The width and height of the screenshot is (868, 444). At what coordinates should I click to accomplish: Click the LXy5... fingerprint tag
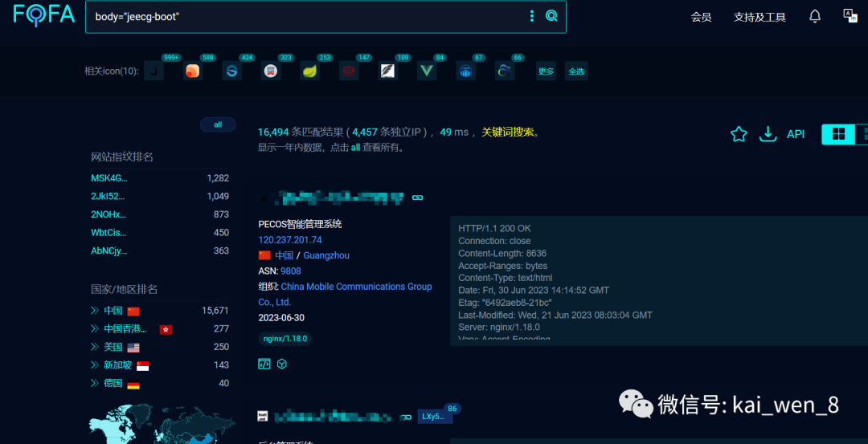[x=435, y=417]
